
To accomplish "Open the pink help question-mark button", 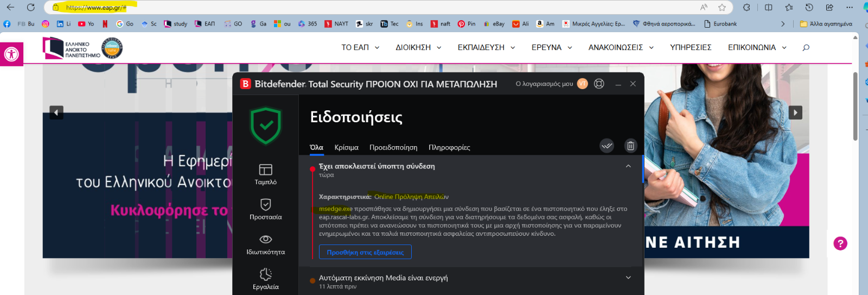I will pos(840,243).
